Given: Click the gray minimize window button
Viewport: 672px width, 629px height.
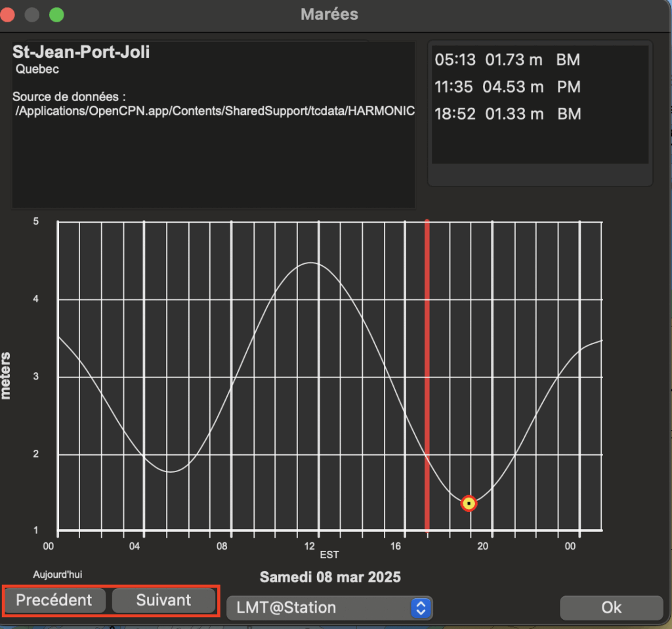Looking at the screenshot, I should pyautogui.click(x=31, y=14).
